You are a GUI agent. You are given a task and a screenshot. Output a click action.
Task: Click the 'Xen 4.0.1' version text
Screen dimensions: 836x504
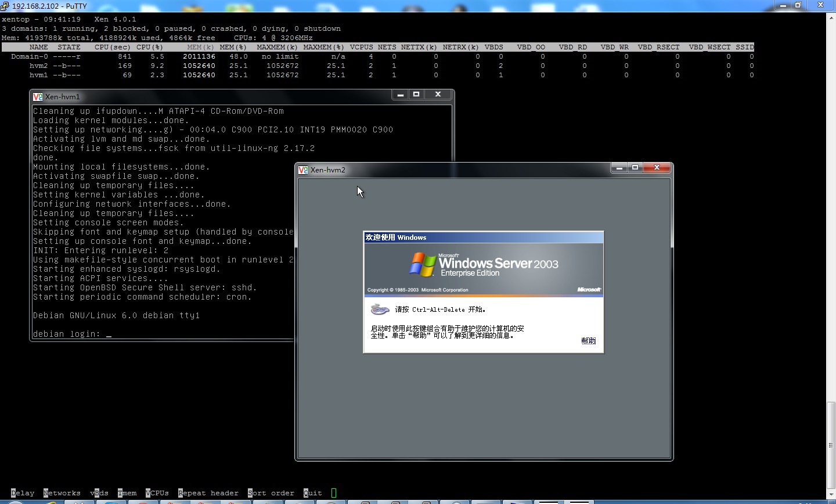(116, 19)
